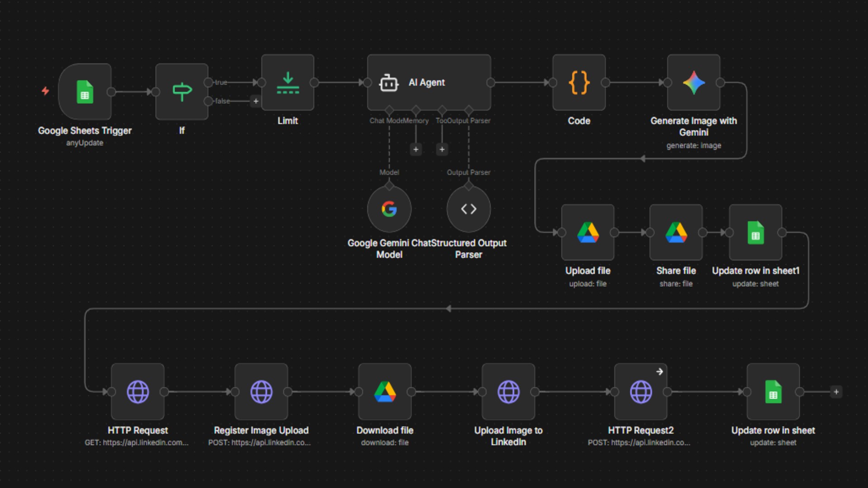The image size is (868, 488).
Task: Open the Limit node
Action: 288,83
